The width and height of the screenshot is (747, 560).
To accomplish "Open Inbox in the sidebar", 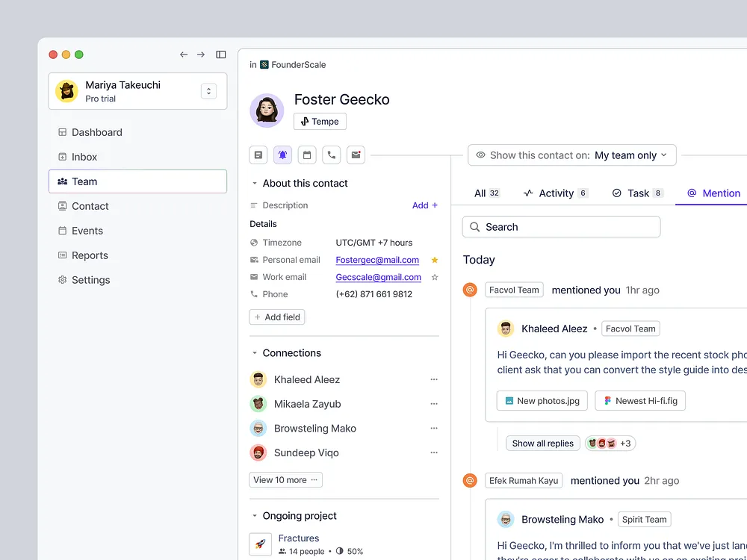I will (x=137, y=157).
